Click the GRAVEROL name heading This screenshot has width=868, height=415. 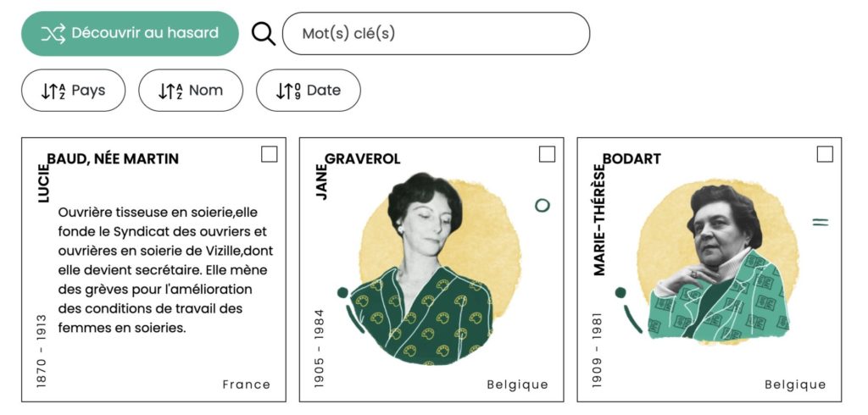(363, 159)
